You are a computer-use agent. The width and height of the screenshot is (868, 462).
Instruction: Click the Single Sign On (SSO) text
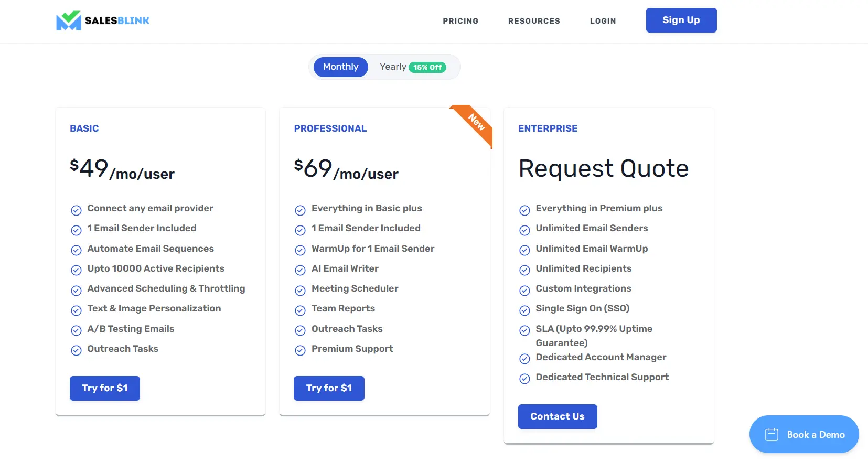582,308
